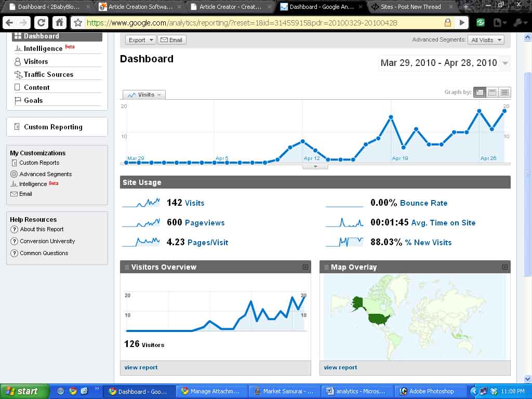532x399 pixels.
Task: Click the padlock security icon in address bar
Action: (x=447, y=23)
